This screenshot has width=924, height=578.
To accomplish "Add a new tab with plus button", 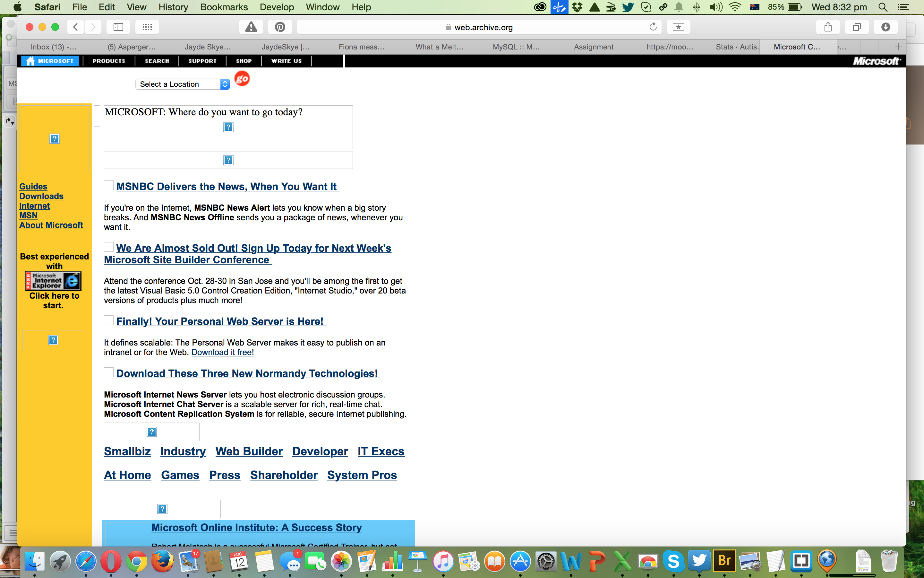I will pyautogui.click(x=898, y=47).
